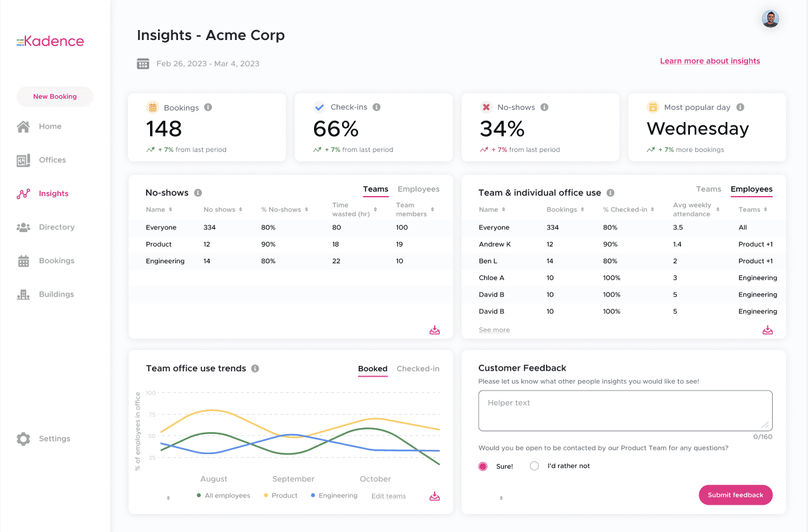
Task: Open the Bookings calendar icon in sidebar
Action: click(23, 261)
